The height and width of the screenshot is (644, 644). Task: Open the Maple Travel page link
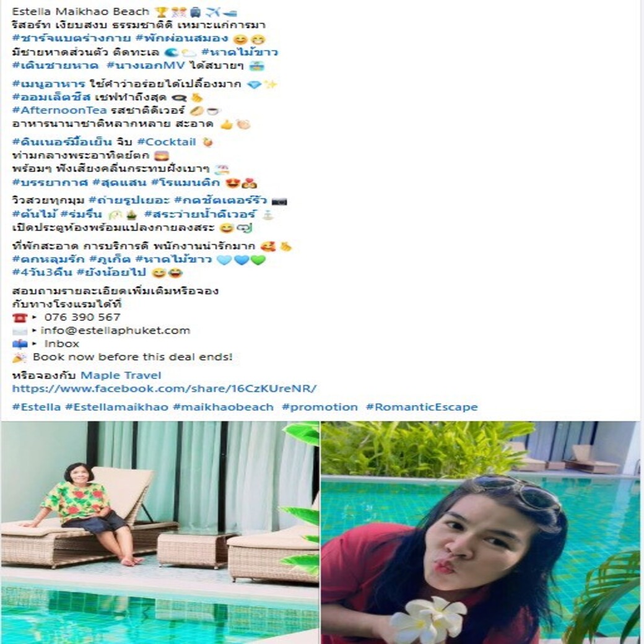point(121,375)
